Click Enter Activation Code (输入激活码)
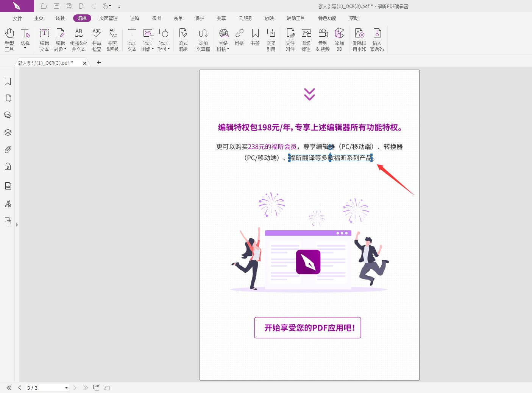 click(377, 39)
